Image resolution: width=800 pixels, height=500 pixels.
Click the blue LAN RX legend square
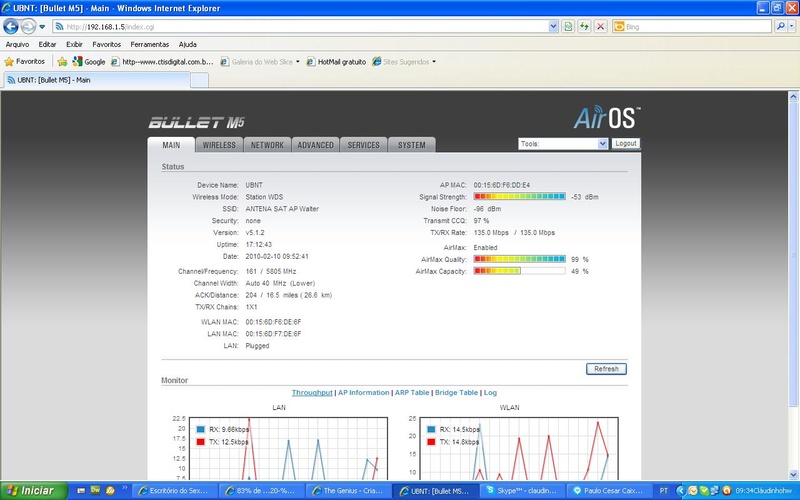point(201,430)
